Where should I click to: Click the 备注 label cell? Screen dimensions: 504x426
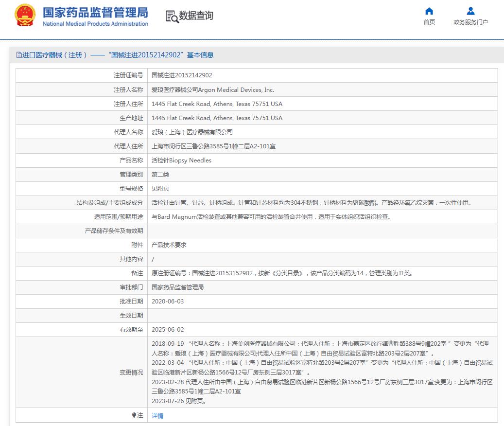pos(82,273)
